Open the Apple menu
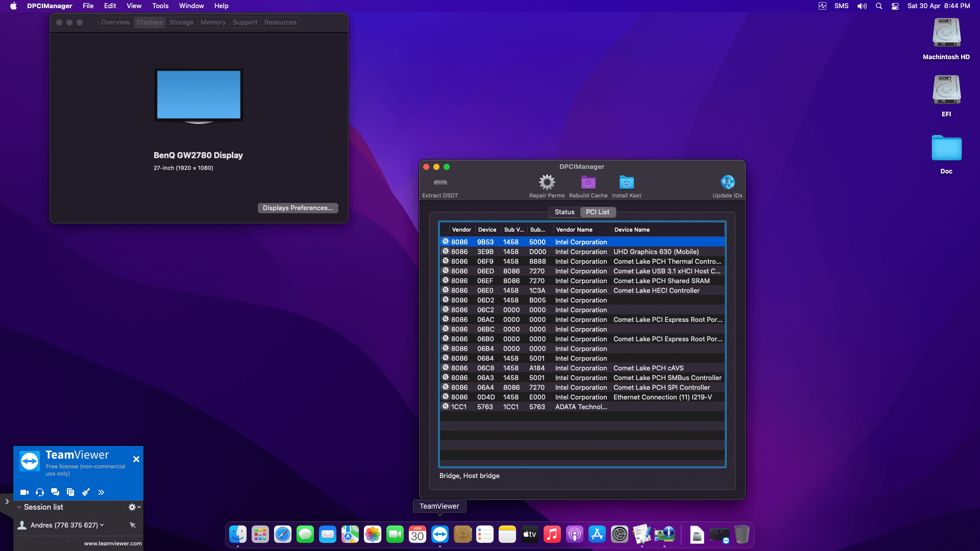 pos(14,6)
